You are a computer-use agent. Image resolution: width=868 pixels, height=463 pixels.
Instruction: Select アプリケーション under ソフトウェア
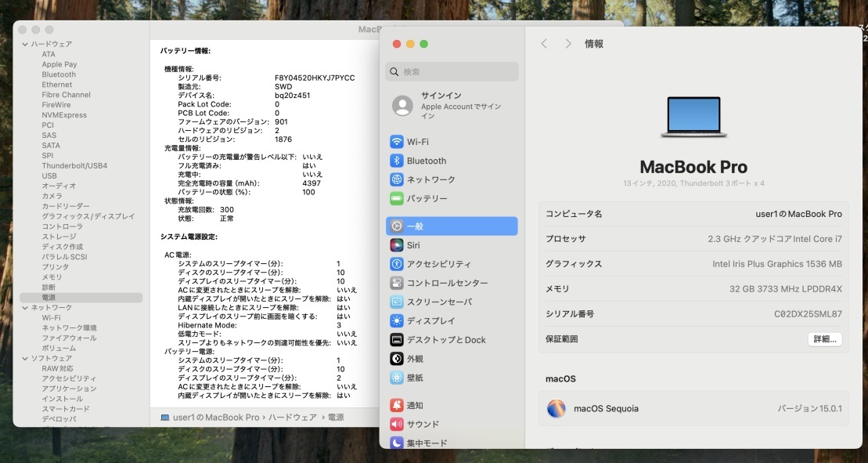(69, 389)
